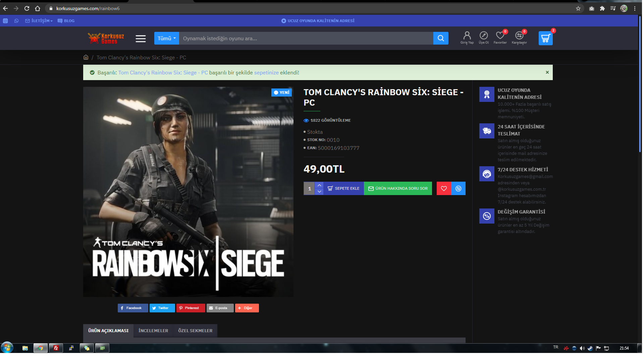Click the address bar URL korkusuzgames.com/rainbow6
This screenshot has height=362, width=644.
pos(88,8)
